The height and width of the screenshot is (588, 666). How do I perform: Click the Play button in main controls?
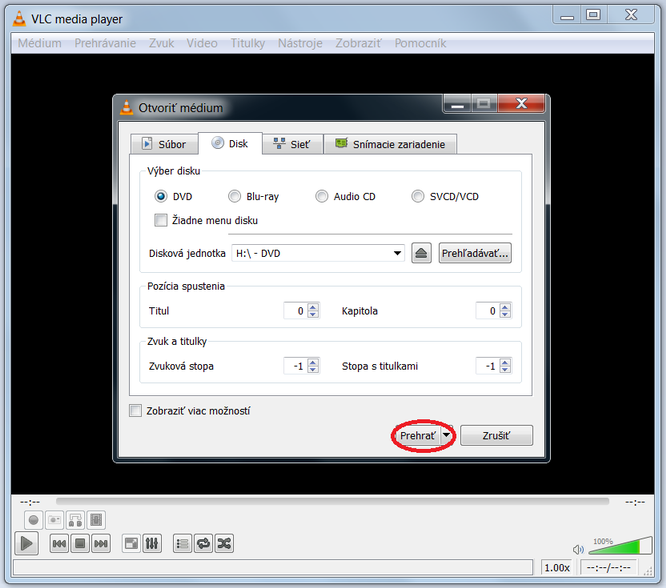[x=26, y=543]
